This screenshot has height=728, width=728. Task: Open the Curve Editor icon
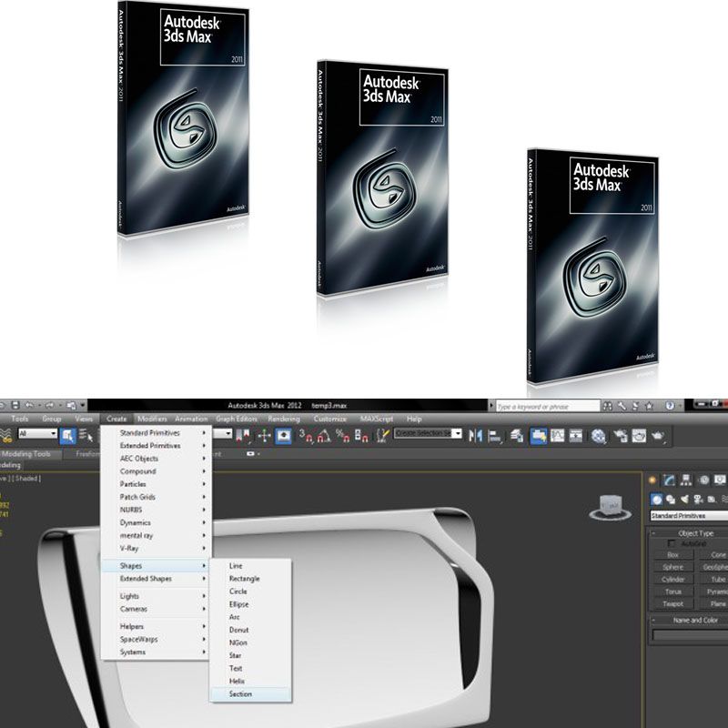557,436
